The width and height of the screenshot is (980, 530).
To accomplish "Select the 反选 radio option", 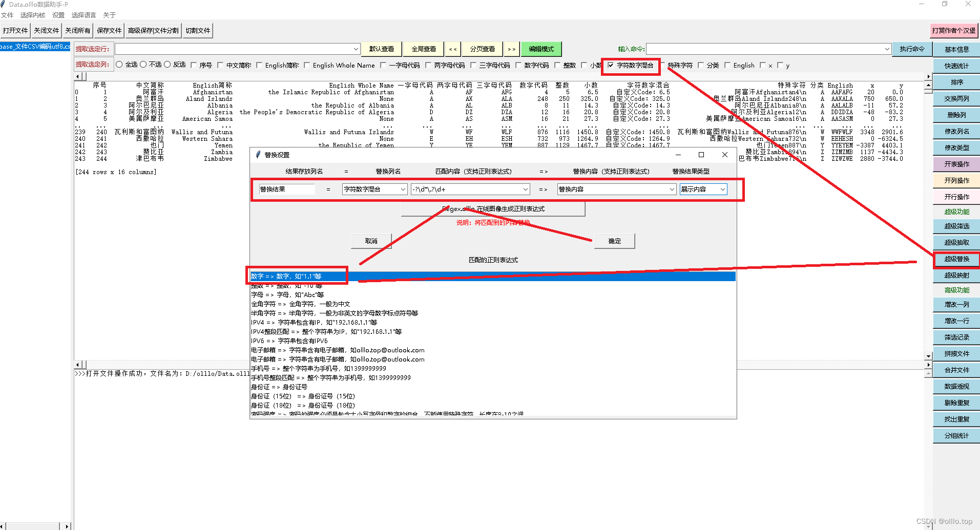I will pyautogui.click(x=168, y=65).
